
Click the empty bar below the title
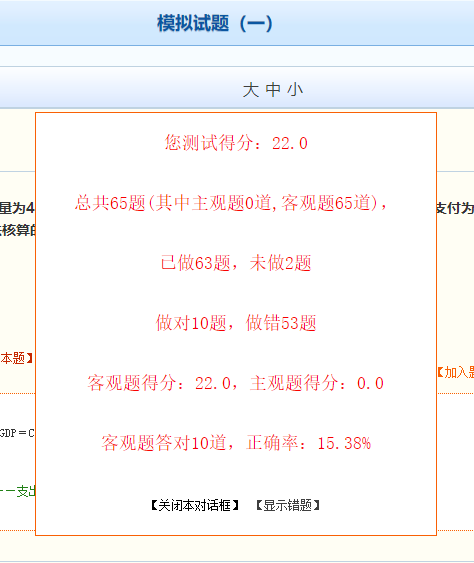coord(237,56)
